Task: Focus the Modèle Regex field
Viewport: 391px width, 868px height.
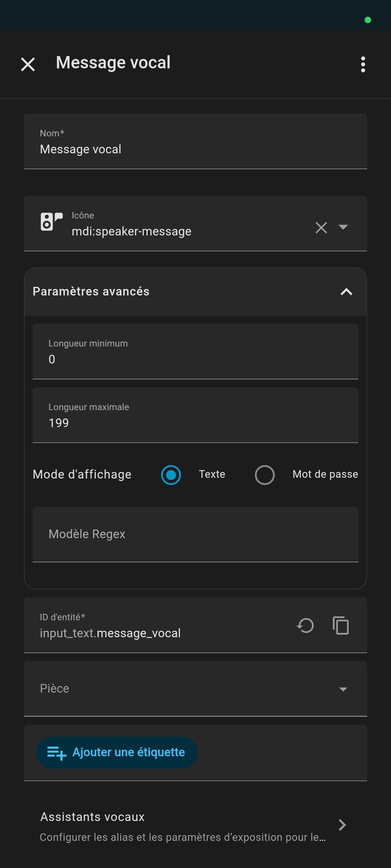Action: [x=195, y=534]
